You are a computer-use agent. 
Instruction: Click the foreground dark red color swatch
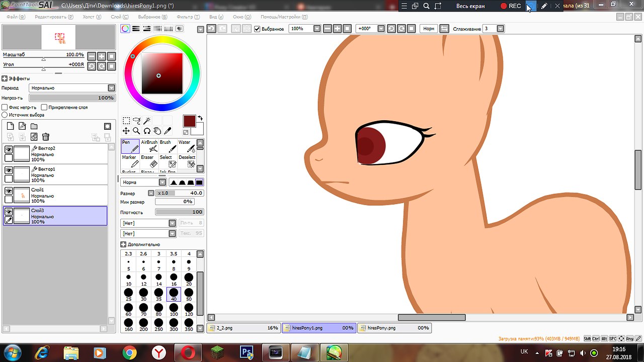189,121
